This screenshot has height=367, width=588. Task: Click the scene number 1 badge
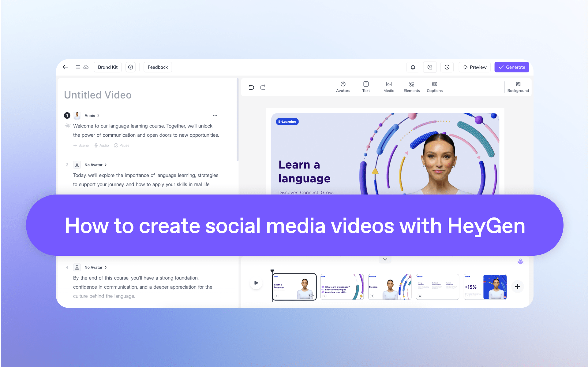[67, 116]
